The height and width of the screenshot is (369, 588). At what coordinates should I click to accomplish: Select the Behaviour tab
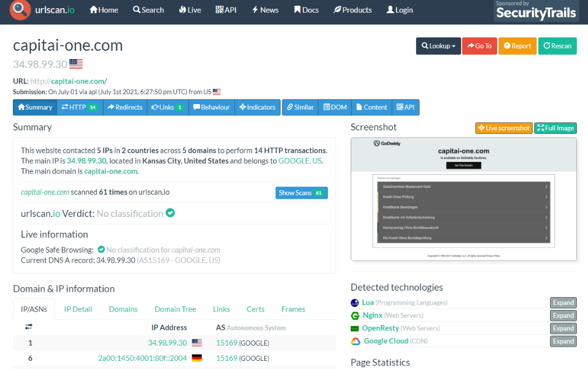point(212,107)
